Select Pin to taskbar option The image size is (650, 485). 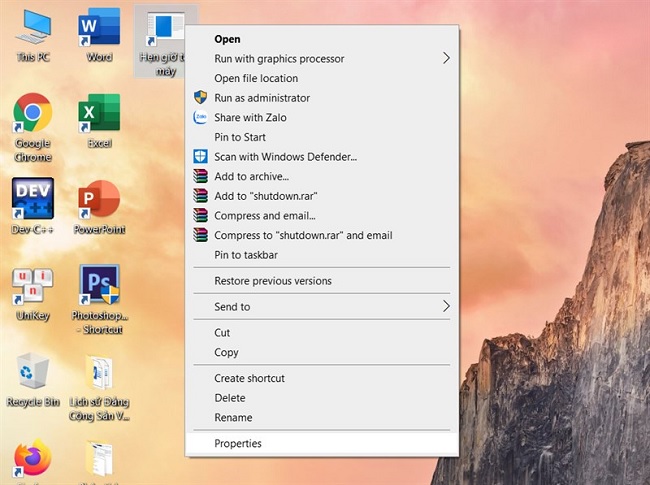coord(248,255)
